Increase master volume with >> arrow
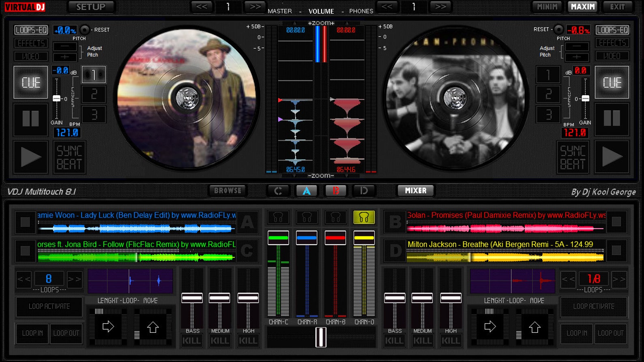644x362 pixels. 255,7
